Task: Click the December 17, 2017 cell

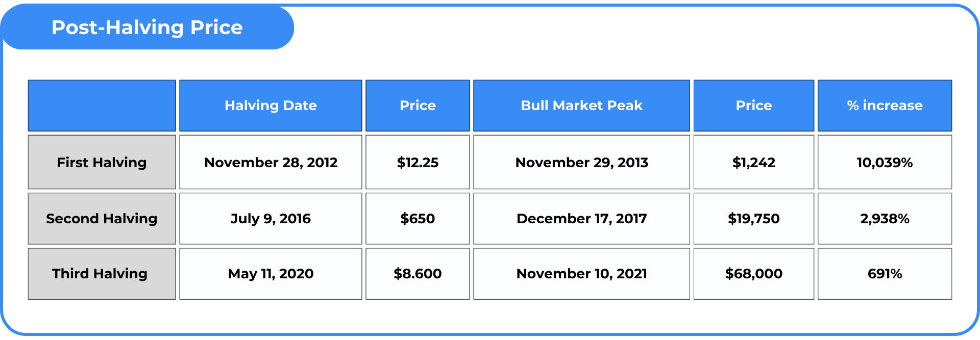Action: tap(581, 218)
